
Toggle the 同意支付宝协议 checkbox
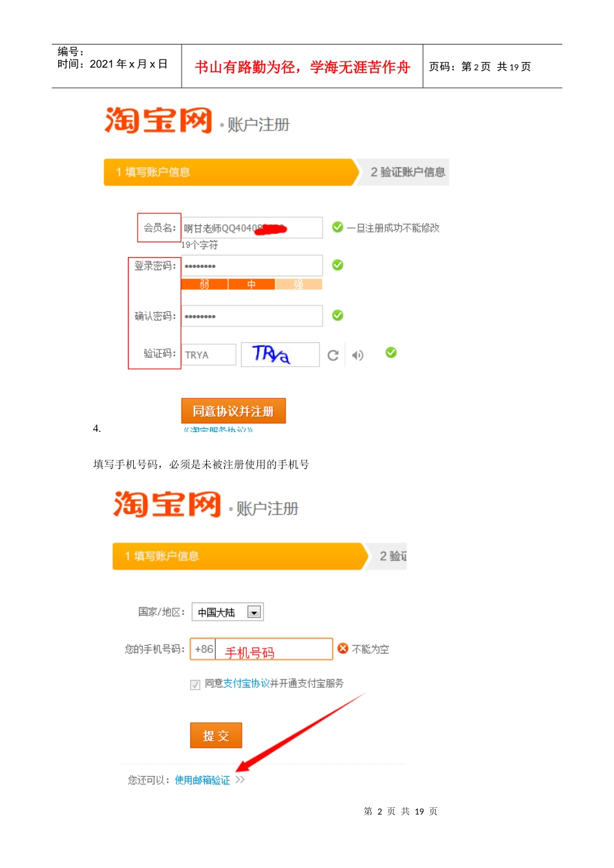point(195,685)
